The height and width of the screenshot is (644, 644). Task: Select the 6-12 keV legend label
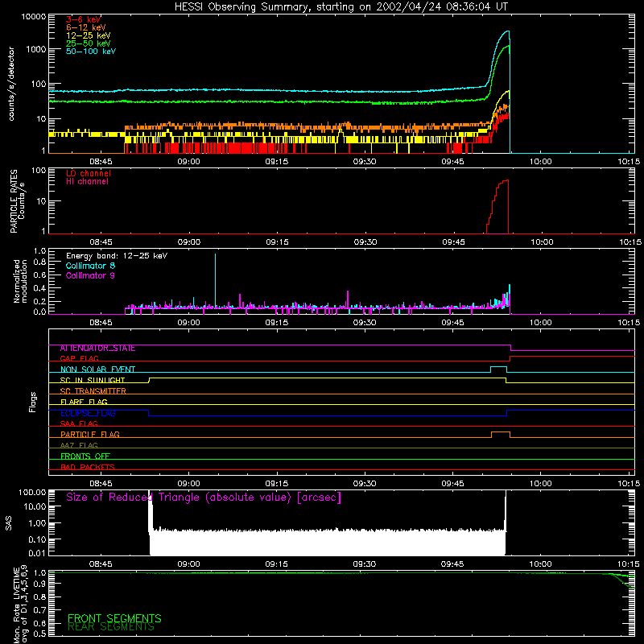click(86, 27)
